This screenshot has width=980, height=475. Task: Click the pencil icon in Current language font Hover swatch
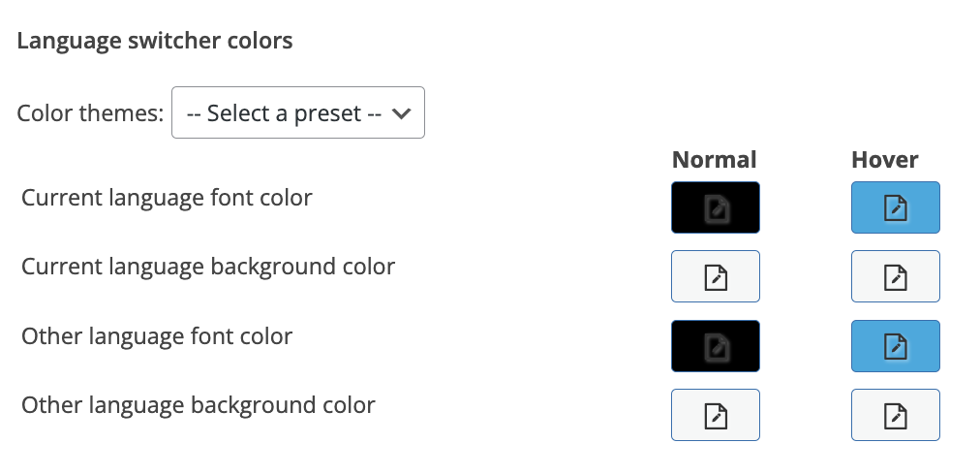[896, 207]
